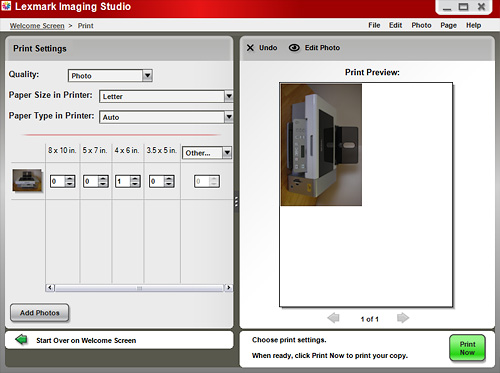Increase 4 x 6 in. copies spinner
Screen dimensions: 500x373
135,179
